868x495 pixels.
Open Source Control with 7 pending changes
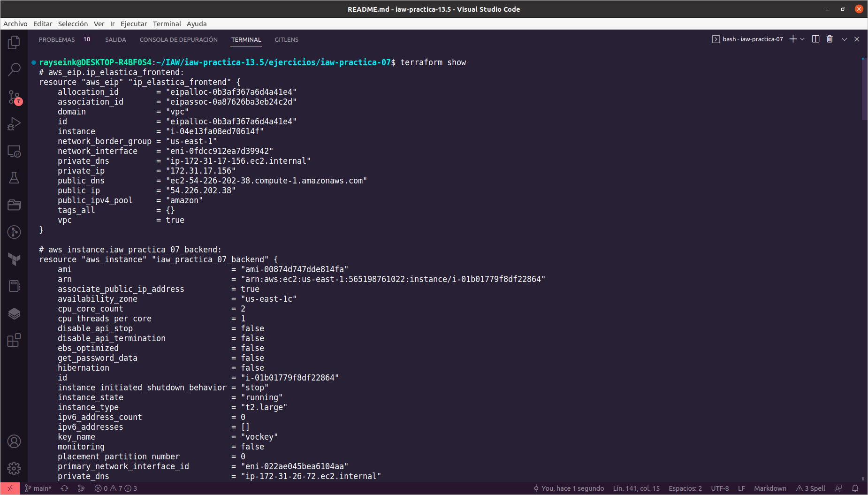pyautogui.click(x=14, y=97)
